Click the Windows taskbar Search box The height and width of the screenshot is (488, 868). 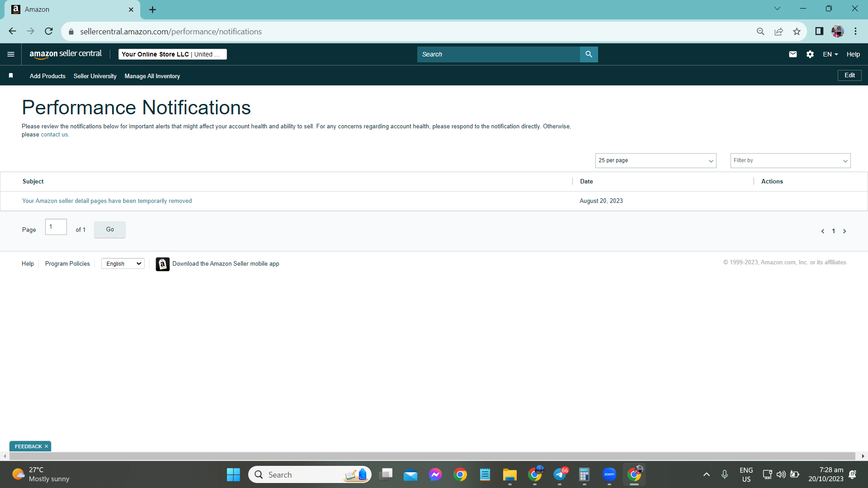(310, 474)
